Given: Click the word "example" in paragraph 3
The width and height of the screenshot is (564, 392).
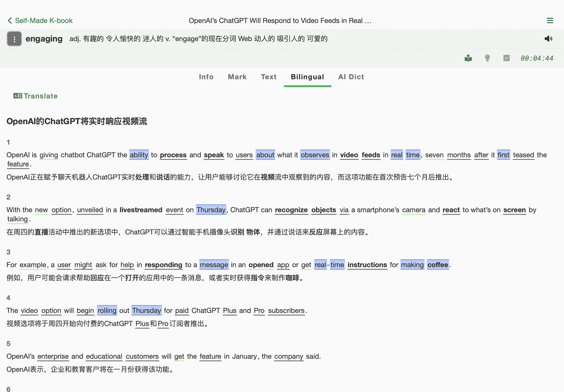Looking at the screenshot, I should pyautogui.click(x=33, y=265).
